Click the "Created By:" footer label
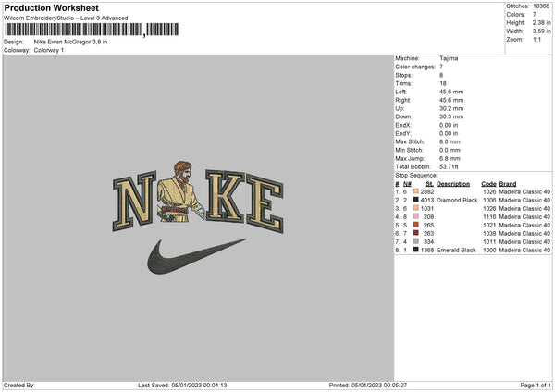 click(x=19, y=385)
